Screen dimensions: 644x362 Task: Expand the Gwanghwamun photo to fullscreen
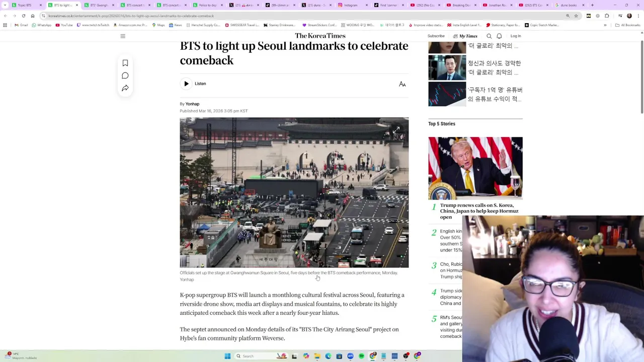tap(396, 130)
